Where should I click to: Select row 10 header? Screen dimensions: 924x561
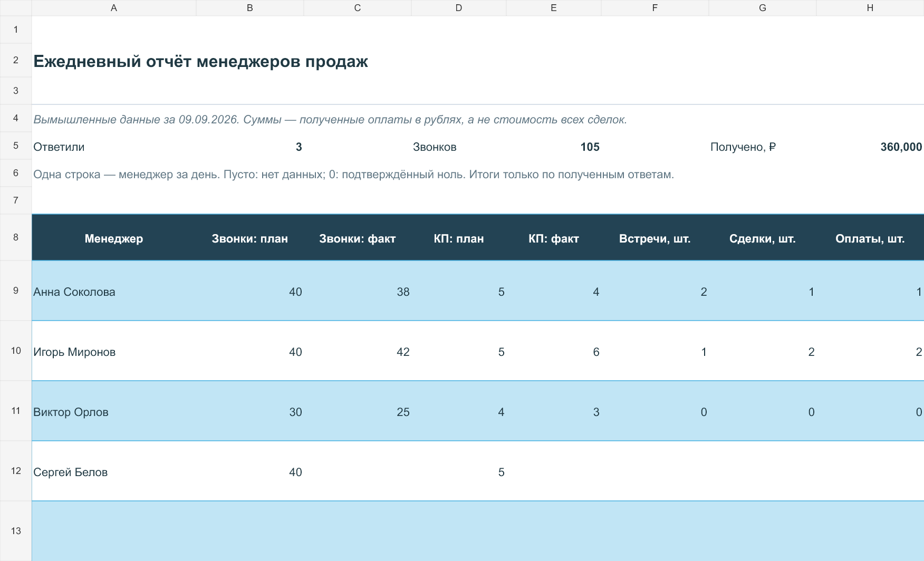16,351
